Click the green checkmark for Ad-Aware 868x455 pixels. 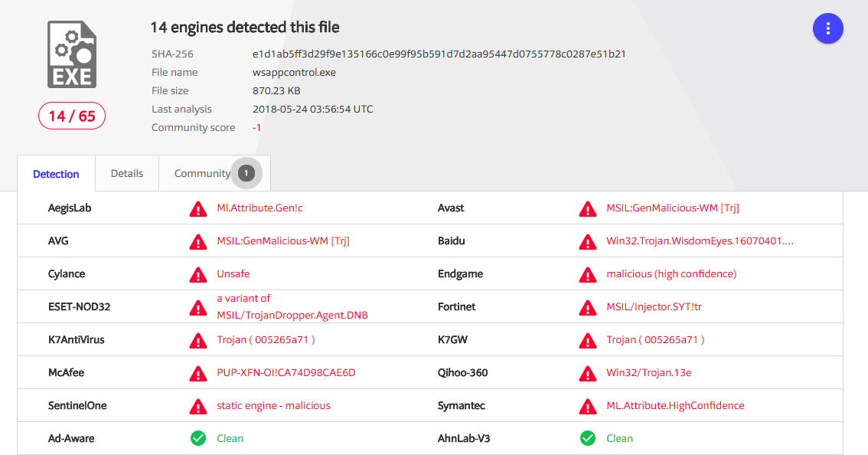(198, 439)
